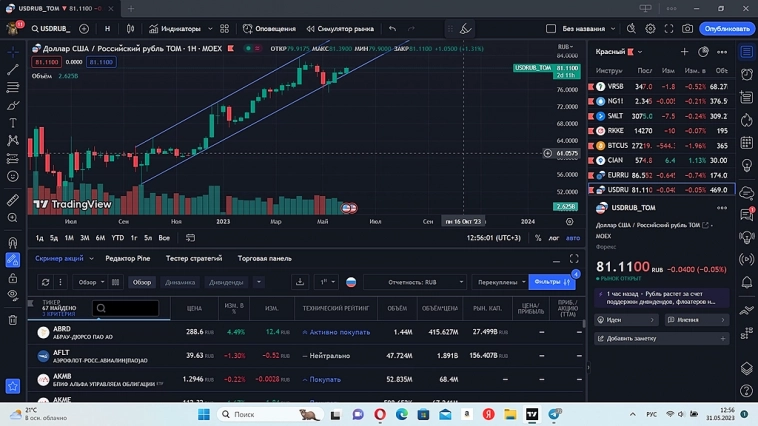Click the screener ticker search field
The width and height of the screenshot is (758, 426).
(125, 308)
